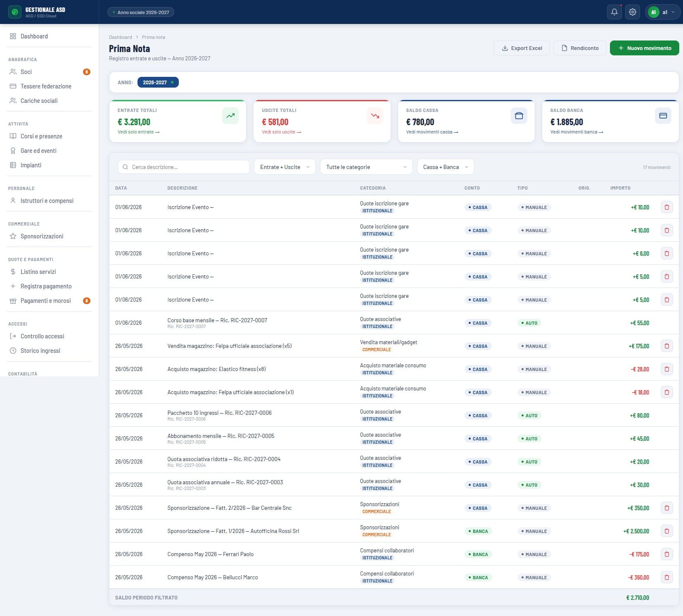Click the DATA column header

coord(121,188)
